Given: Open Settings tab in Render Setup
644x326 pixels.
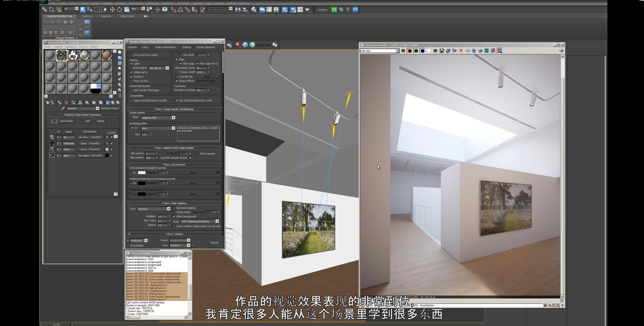Looking at the screenshot, I should [x=186, y=47].
